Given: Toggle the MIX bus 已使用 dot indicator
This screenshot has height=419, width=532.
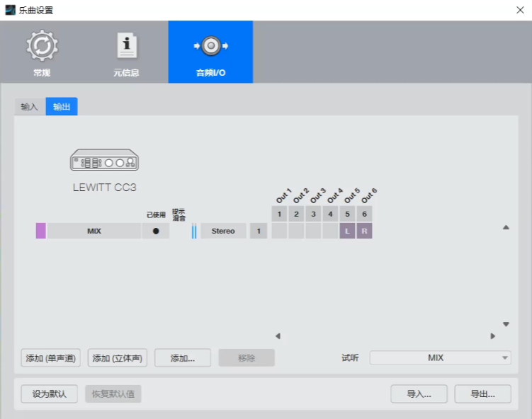Looking at the screenshot, I should pyautogui.click(x=156, y=231).
